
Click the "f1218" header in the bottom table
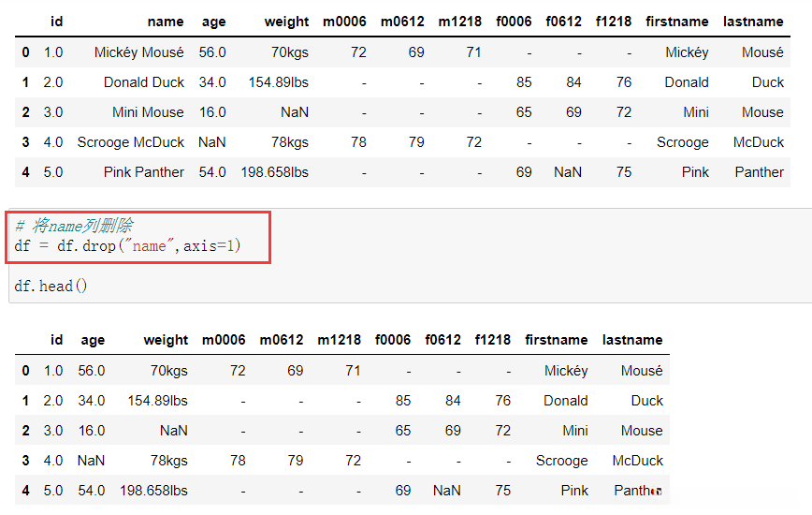492,340
